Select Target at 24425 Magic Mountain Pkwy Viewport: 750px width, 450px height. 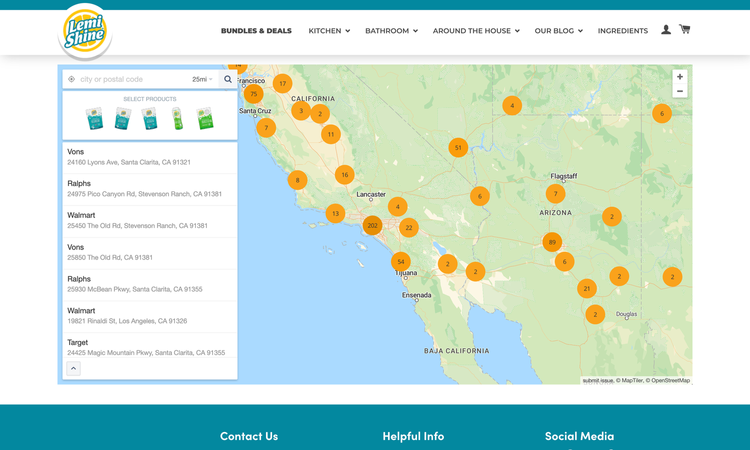(x=150, y=347)
